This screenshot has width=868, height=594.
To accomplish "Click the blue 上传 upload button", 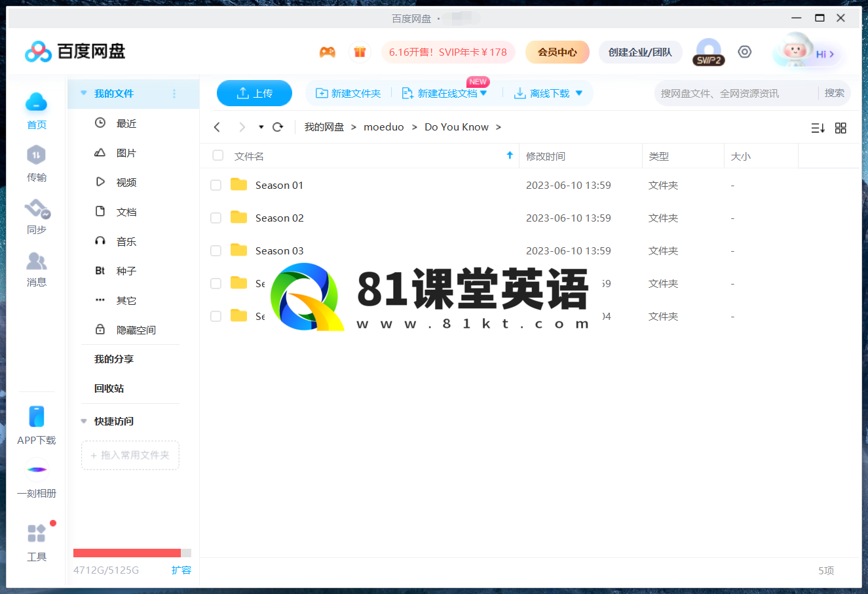I will [x=254, y=93].
